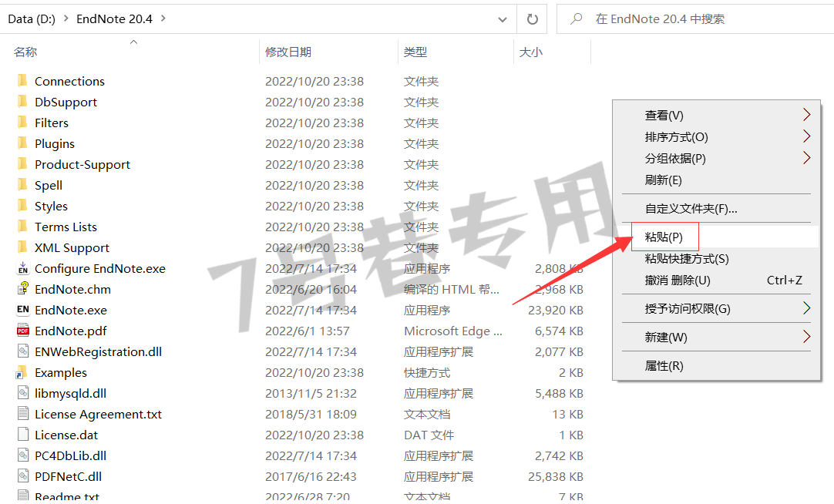Viewport: 834px width, 504px height.
Task: Click the 2018/5/31 18:09 modified date
Action: tap(311, 414)
